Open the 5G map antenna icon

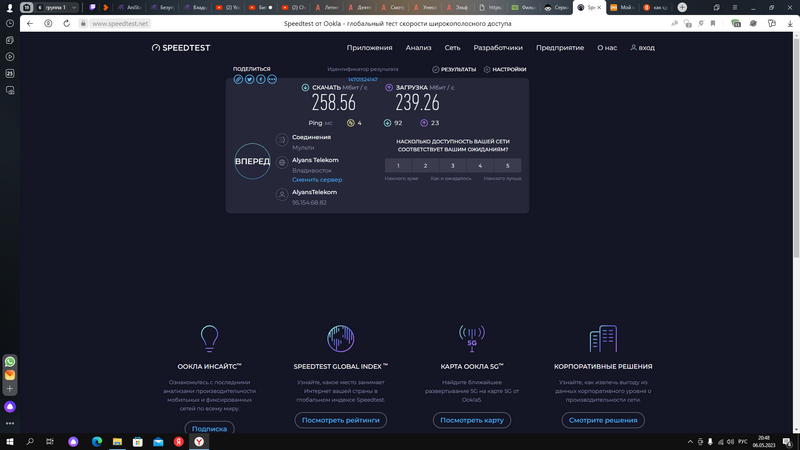(x=472, y=338)
